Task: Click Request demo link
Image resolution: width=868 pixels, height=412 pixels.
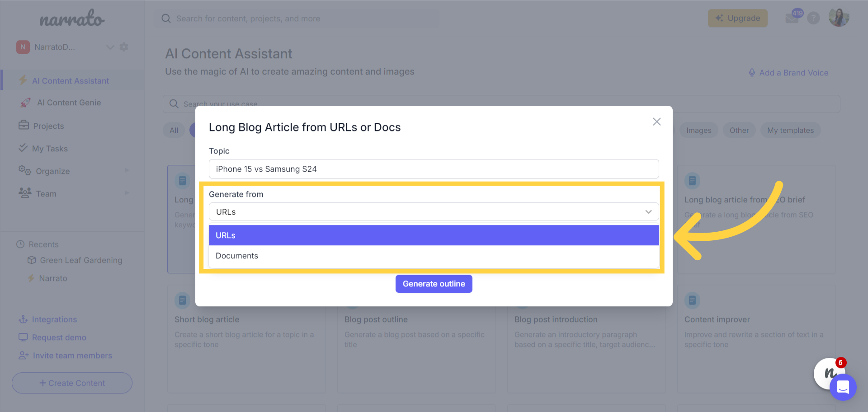Action: click(59, 337)
